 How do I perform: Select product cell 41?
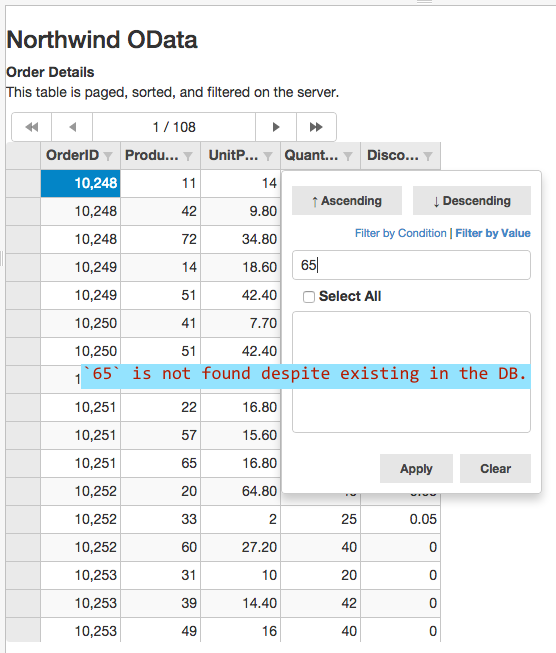(x=160, y=323)
